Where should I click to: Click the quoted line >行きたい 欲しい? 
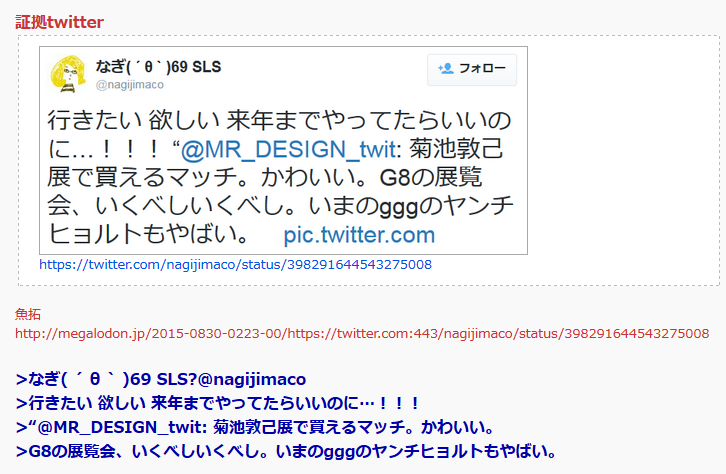click(x=217, y=403)
